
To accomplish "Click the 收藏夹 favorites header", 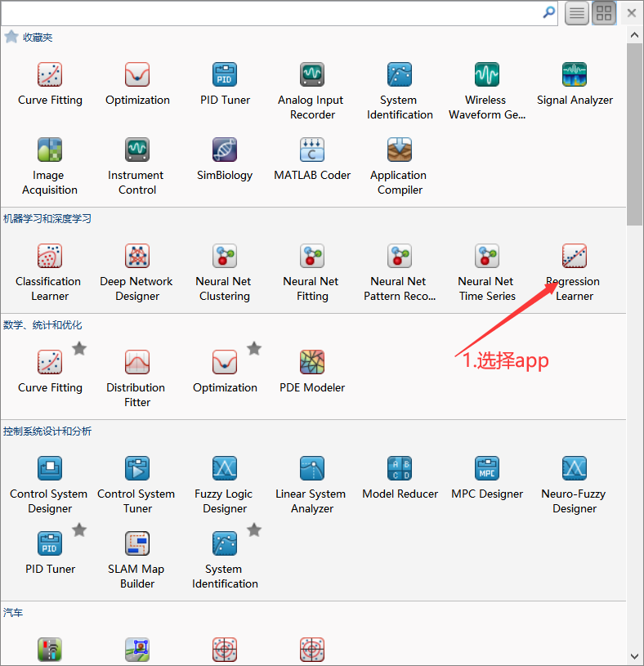I will (38, 38).
